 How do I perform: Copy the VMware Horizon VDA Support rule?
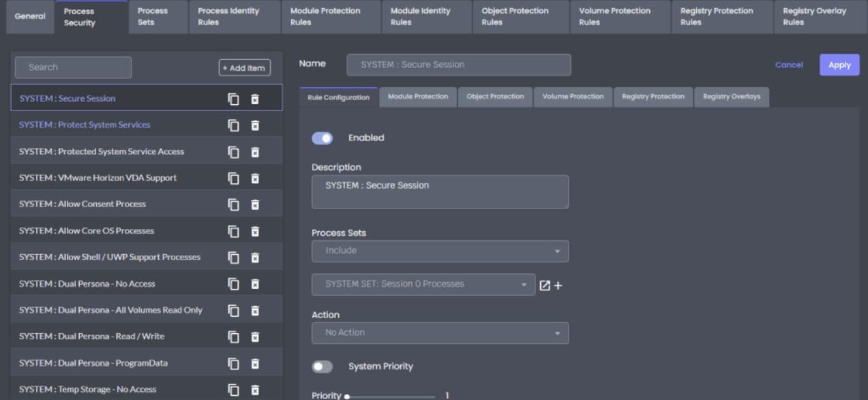234,179
